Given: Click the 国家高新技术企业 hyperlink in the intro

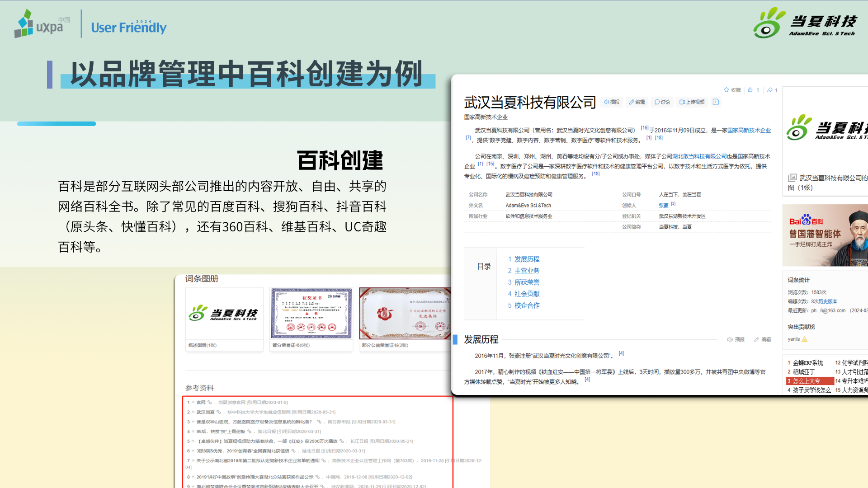Looking at the screenshot, I should pyautogui.click(x=749, y=131).
